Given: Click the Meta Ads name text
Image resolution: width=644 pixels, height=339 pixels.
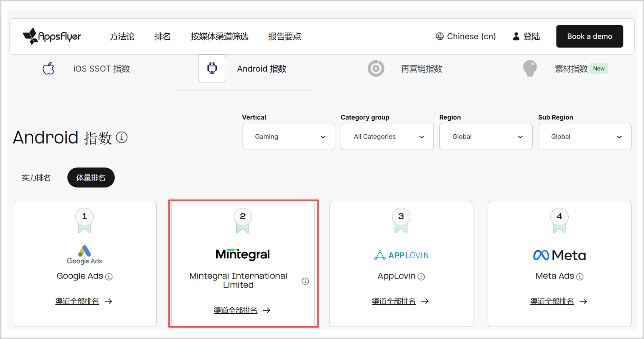Looking at the screenshot, I should pyautogui.click(x=555, y=276).
